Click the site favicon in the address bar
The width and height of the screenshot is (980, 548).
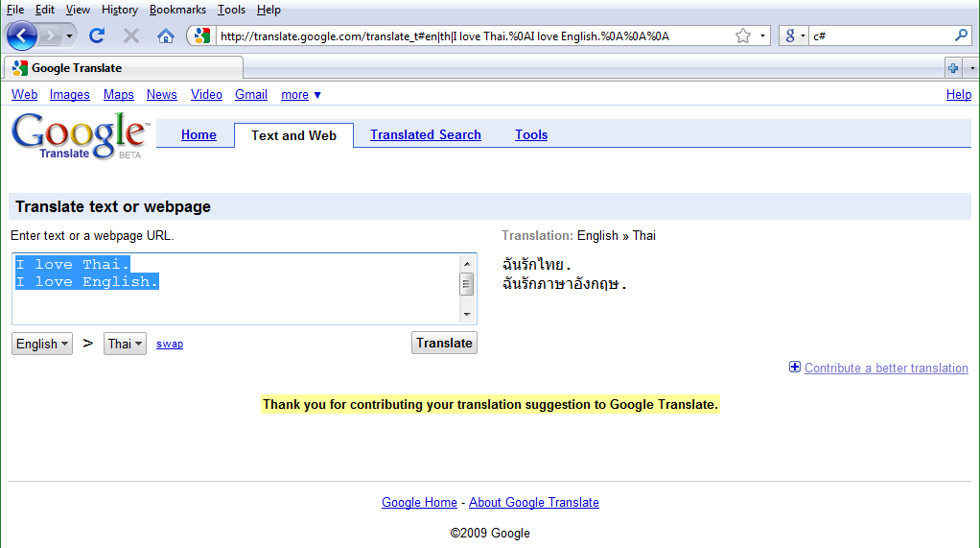(x=202, y=36)
